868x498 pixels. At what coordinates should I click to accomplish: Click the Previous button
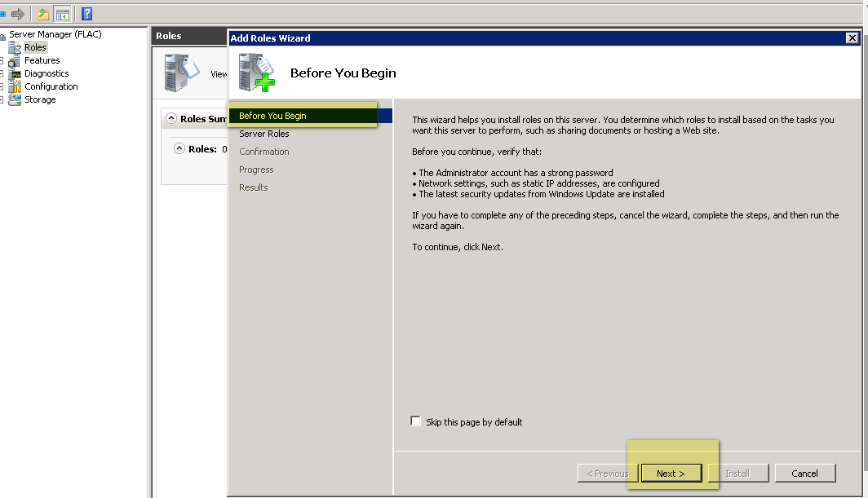tap(607, 473)
